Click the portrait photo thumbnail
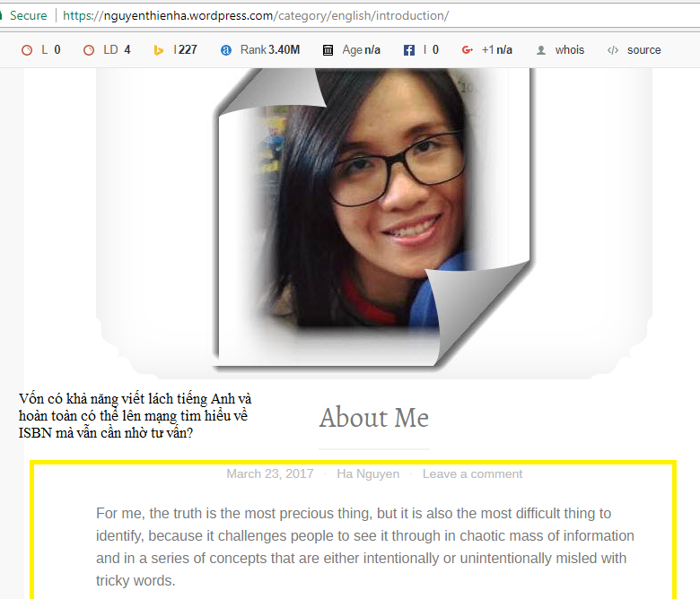 pyautogui.click(x=374, y=219)
